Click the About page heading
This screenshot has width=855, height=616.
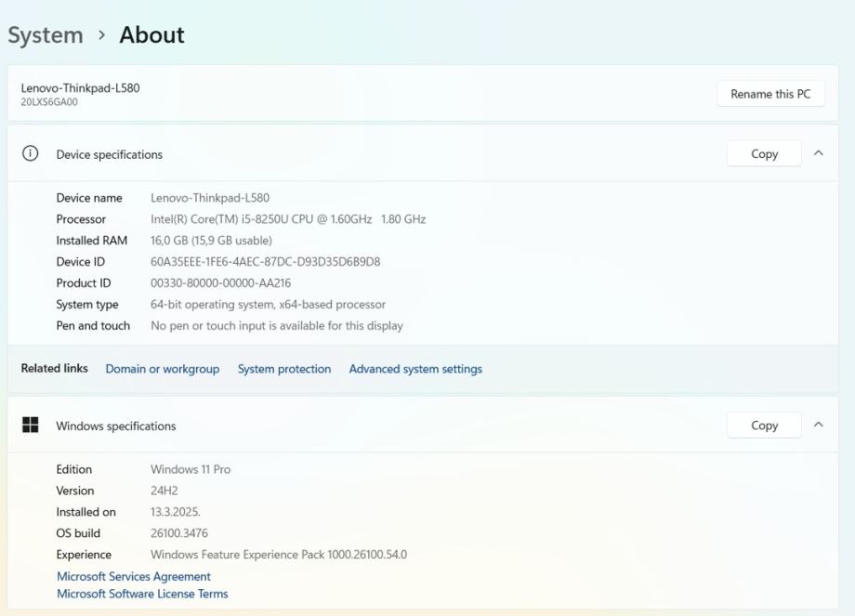(x=151, y=35)
